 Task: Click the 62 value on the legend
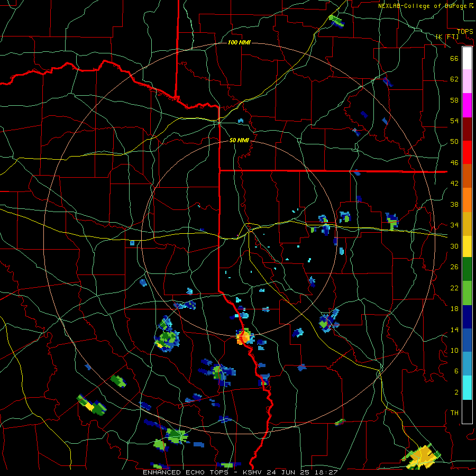point(454,79)
